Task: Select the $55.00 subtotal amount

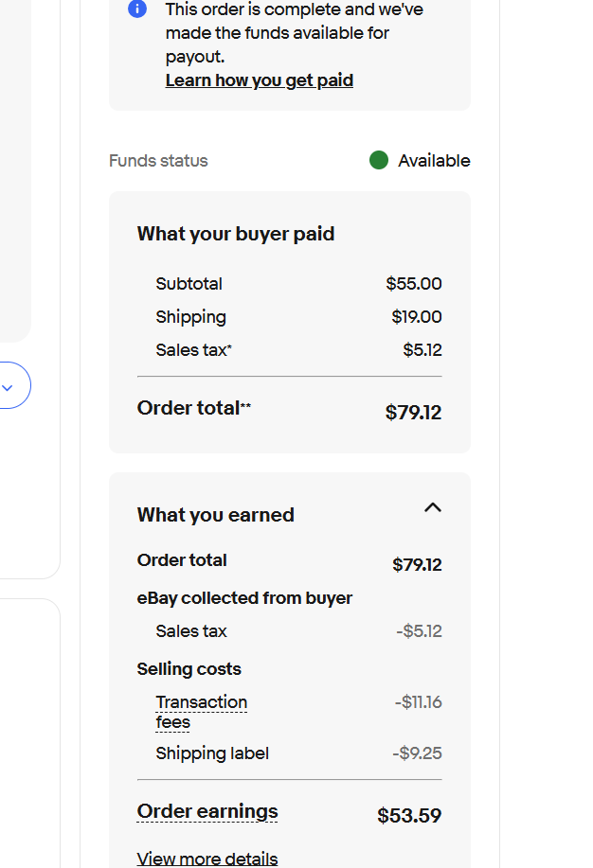Action: [414, 284]
